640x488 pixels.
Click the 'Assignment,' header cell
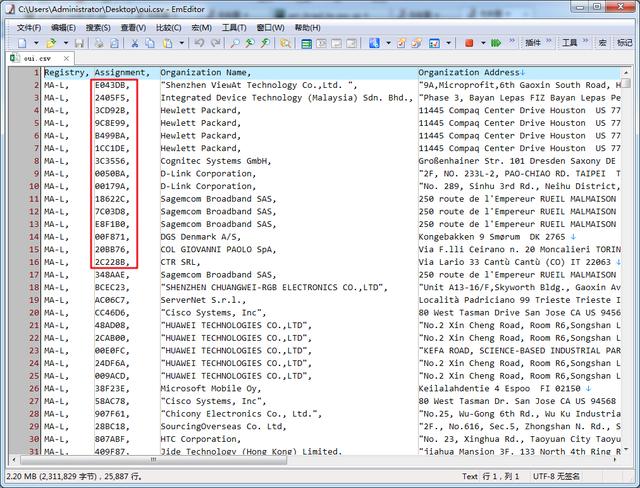[122, 73]
